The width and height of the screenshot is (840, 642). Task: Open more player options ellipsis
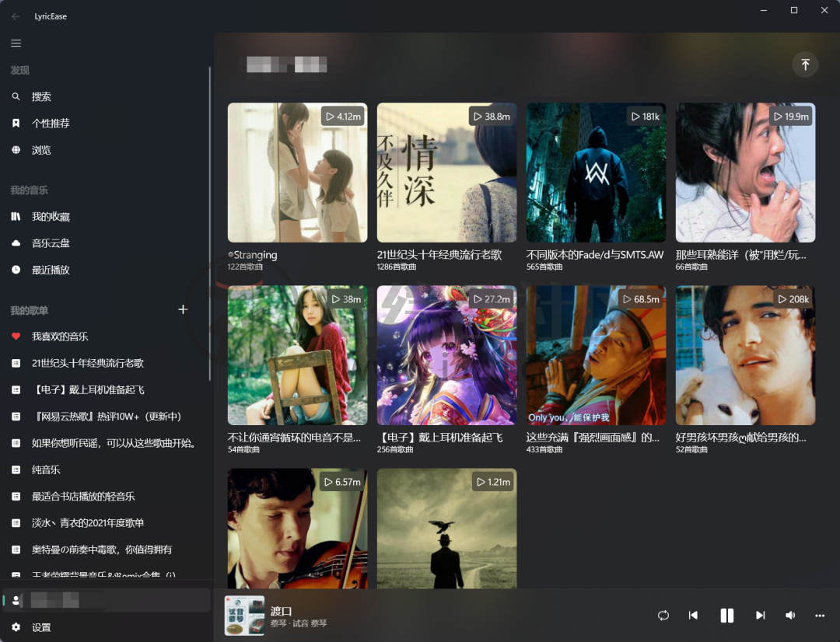(x=820, y=616)
